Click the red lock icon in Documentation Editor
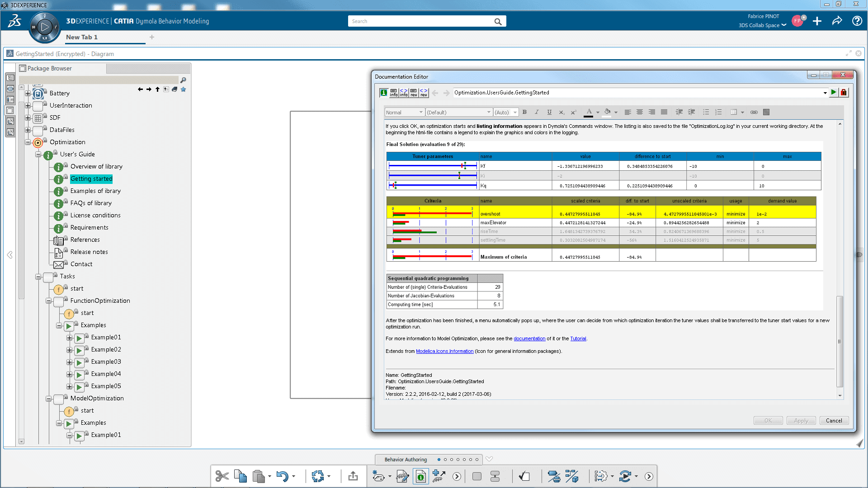The width and height of the screenshot is (868, 488). [844, 93]
